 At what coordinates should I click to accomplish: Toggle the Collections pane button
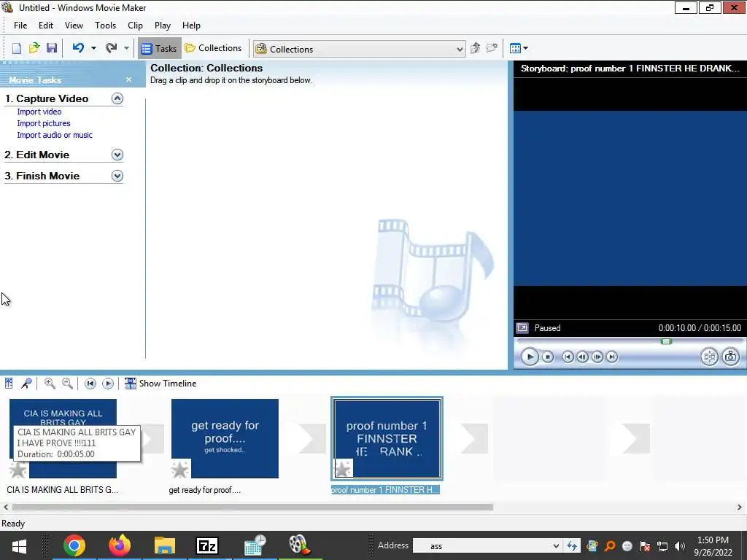point(214,48)
